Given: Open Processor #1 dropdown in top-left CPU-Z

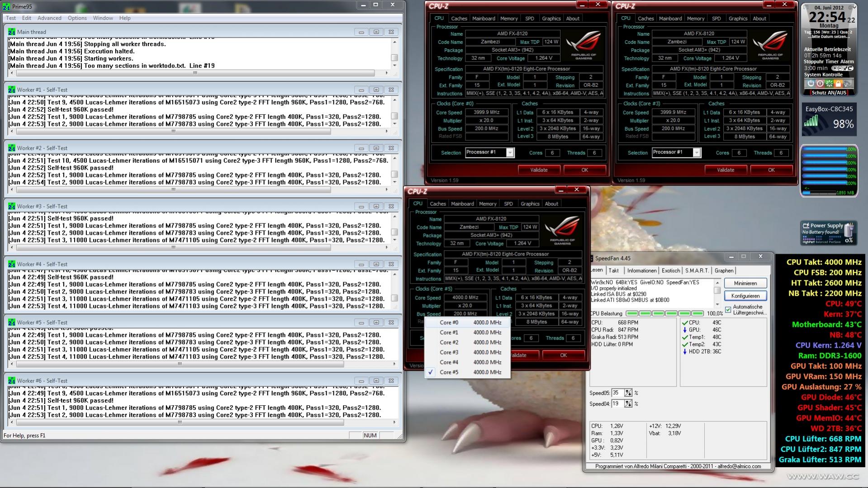Looking at the screenshot, I should (510, 152).
